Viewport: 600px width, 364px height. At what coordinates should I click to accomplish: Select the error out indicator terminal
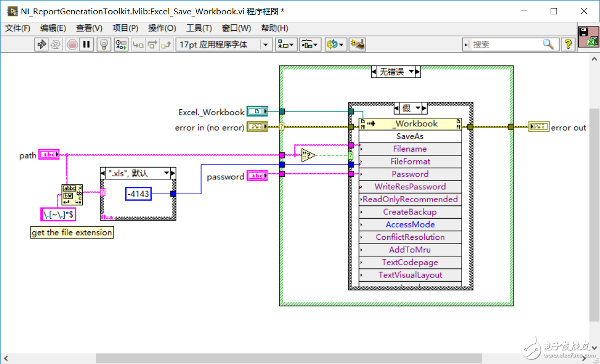click(539, 126)
